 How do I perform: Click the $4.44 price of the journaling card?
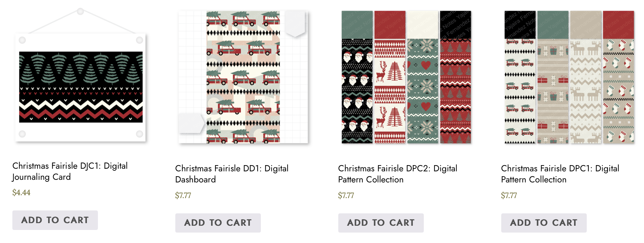pos(21,193)
